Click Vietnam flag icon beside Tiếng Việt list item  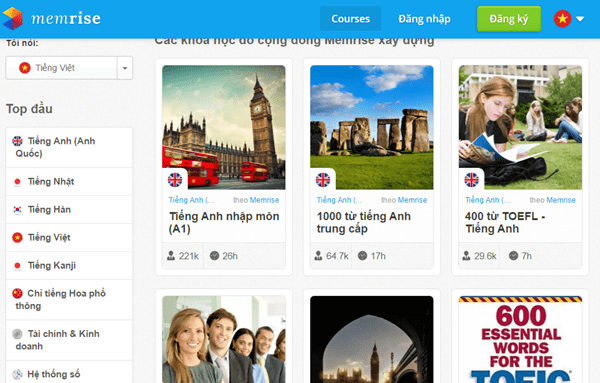[17, 238]
